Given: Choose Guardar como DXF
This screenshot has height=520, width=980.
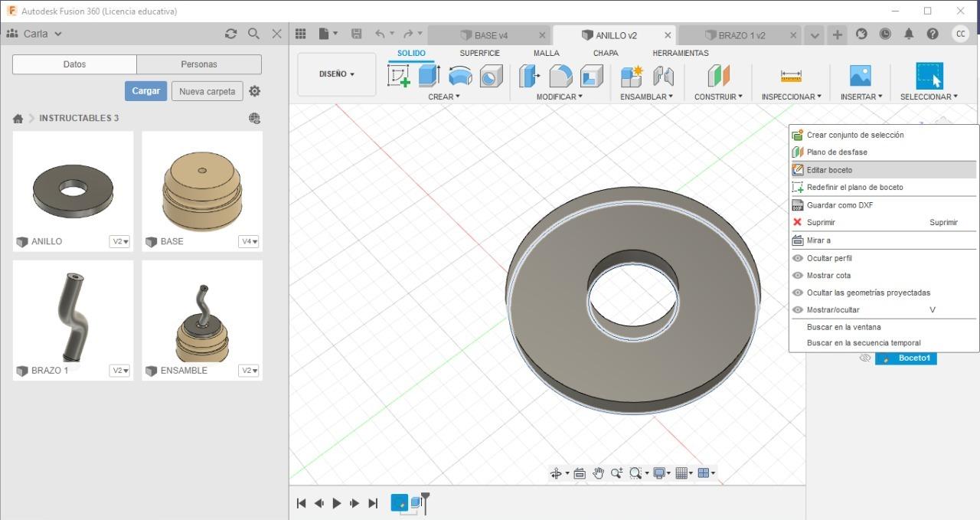Looking at the screenshot, I should (883, 205).
